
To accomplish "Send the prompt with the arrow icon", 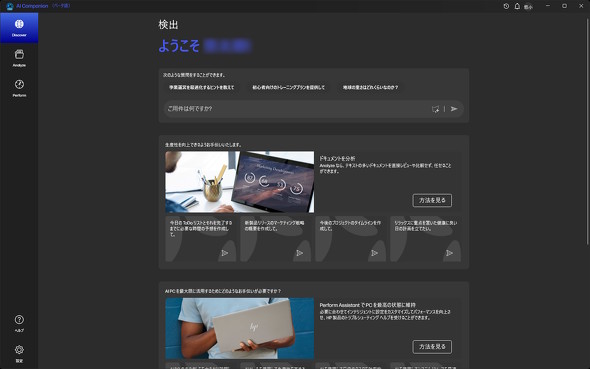I will pyautogui.click(x=454, y=109).
